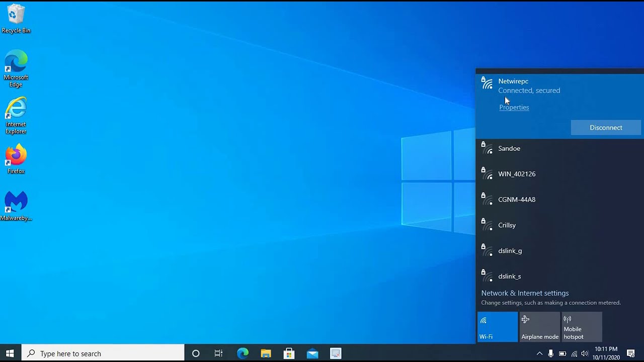Click the microphone icon in the system tray
This screenshot has width=644, height=362.
click(551, 353)
